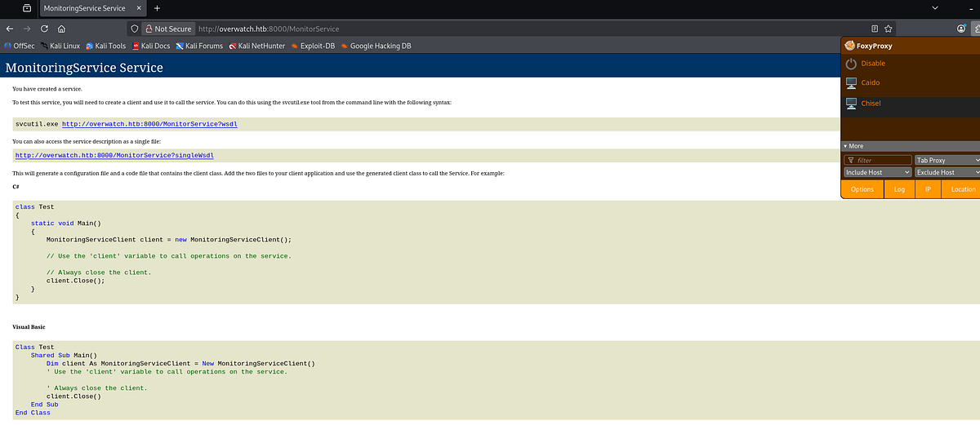This screenshot has height=425, width=980.
Task: Open the extensions puzzle icon
Action: tap(976, 28)
